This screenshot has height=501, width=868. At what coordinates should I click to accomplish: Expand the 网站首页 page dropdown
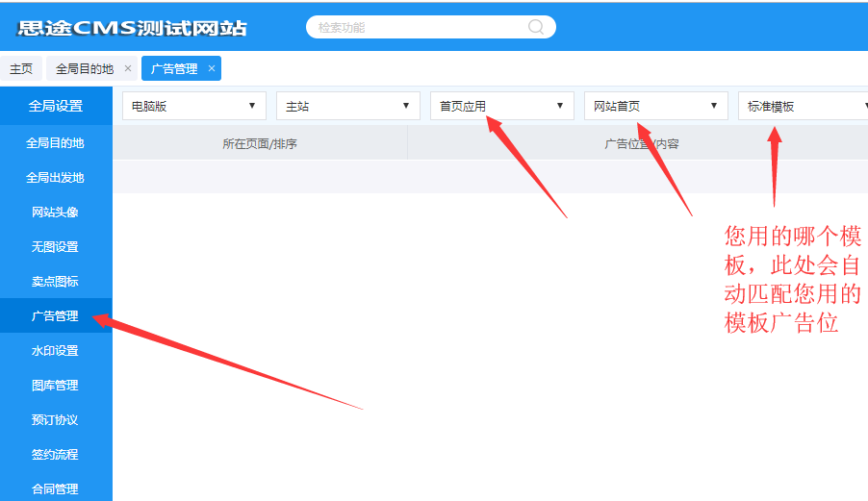(656, 106)
